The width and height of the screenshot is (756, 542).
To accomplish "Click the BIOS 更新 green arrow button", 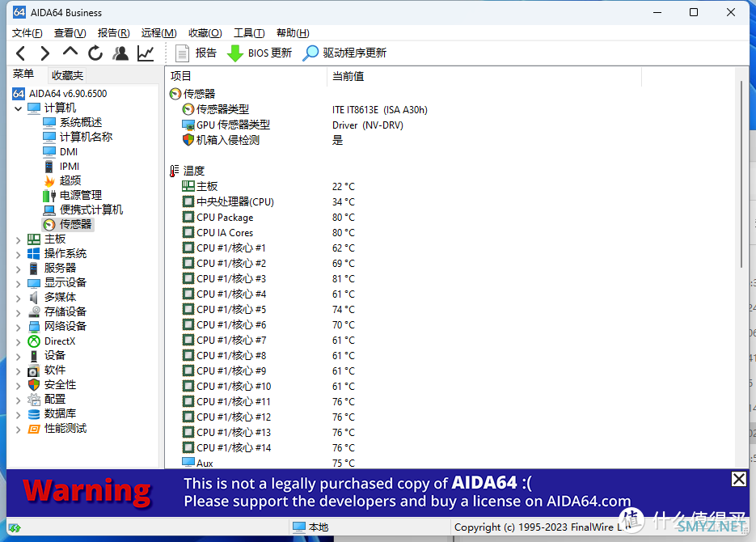I will [x=260, y=53].
